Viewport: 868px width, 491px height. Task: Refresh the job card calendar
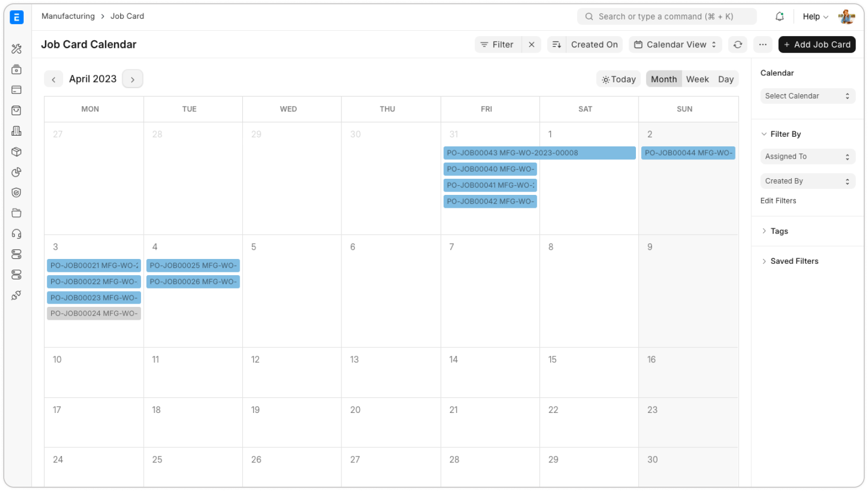738,45
